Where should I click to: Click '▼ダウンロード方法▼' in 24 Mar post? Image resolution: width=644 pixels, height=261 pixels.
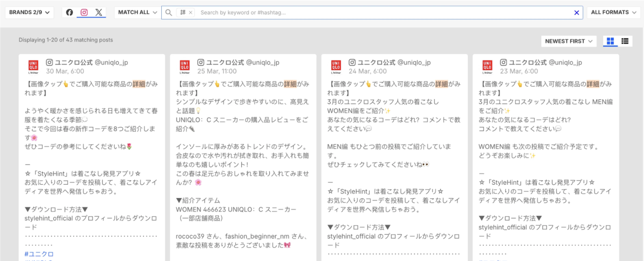click(x=359, y=227)
